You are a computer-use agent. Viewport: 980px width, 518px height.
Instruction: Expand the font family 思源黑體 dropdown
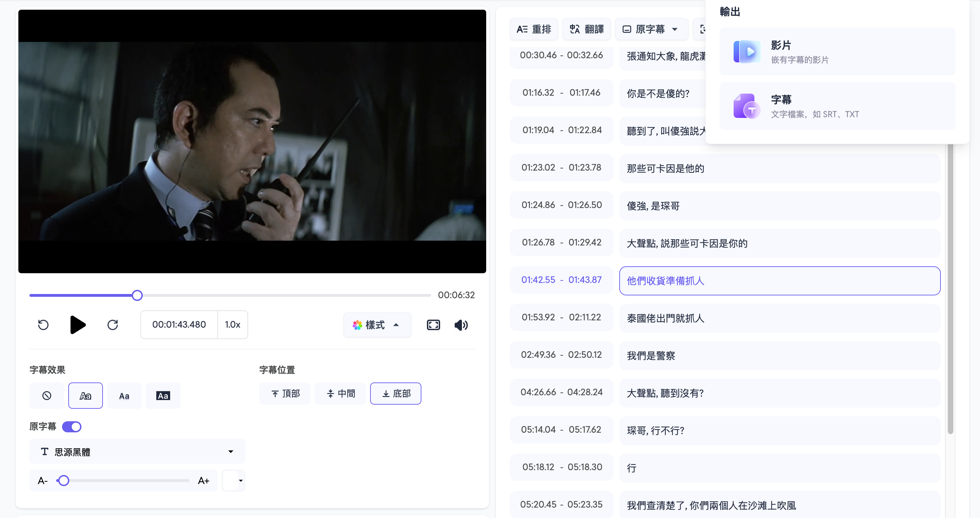coord(231,452)
